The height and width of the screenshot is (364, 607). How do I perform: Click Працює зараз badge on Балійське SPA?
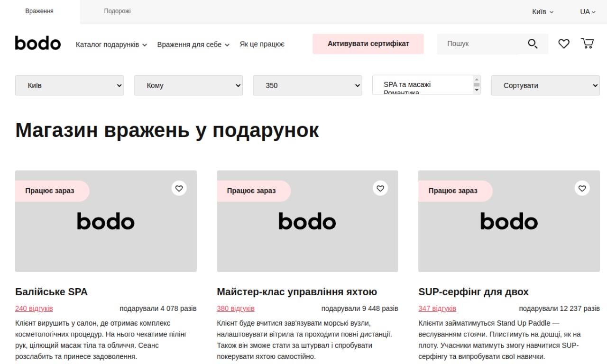coord(52,191)
